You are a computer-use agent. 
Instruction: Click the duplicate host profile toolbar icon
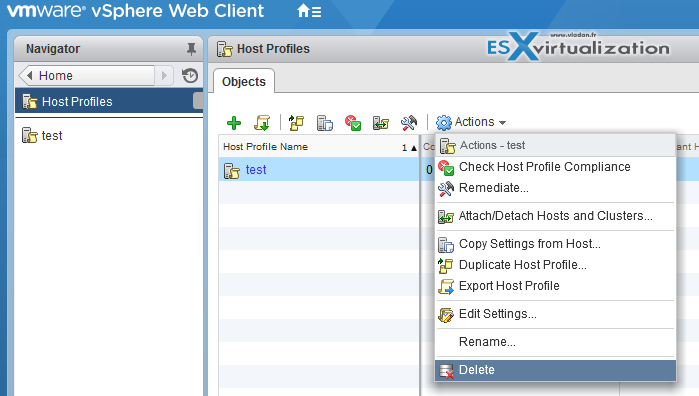[x=296, y=123]
